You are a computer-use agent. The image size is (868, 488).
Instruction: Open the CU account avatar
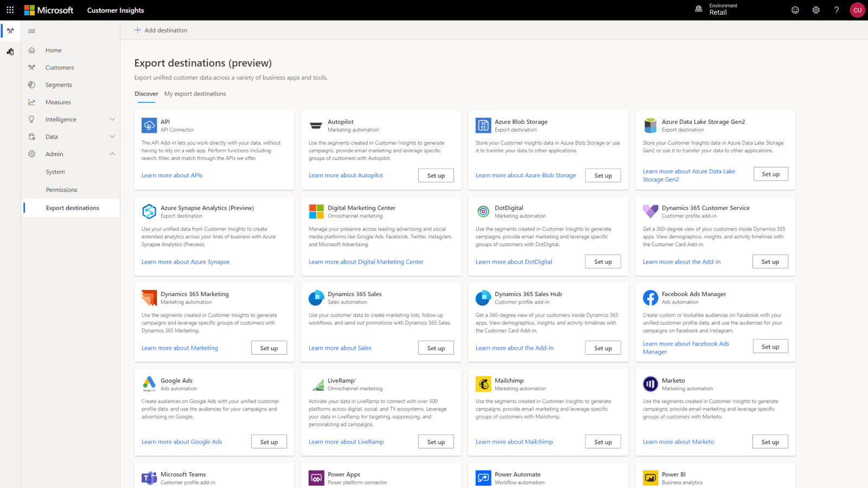pos(858,10)
